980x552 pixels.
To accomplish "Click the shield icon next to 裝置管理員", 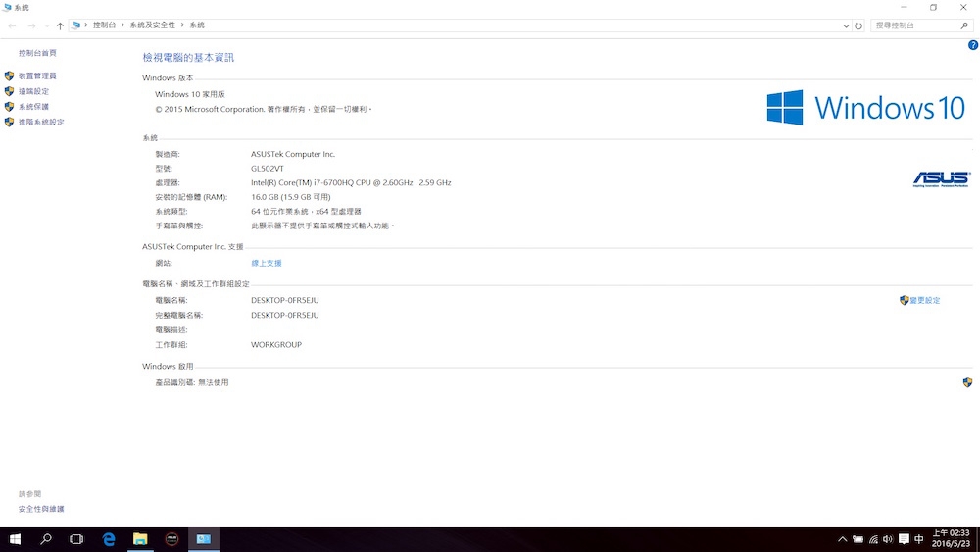I will 9,75.
